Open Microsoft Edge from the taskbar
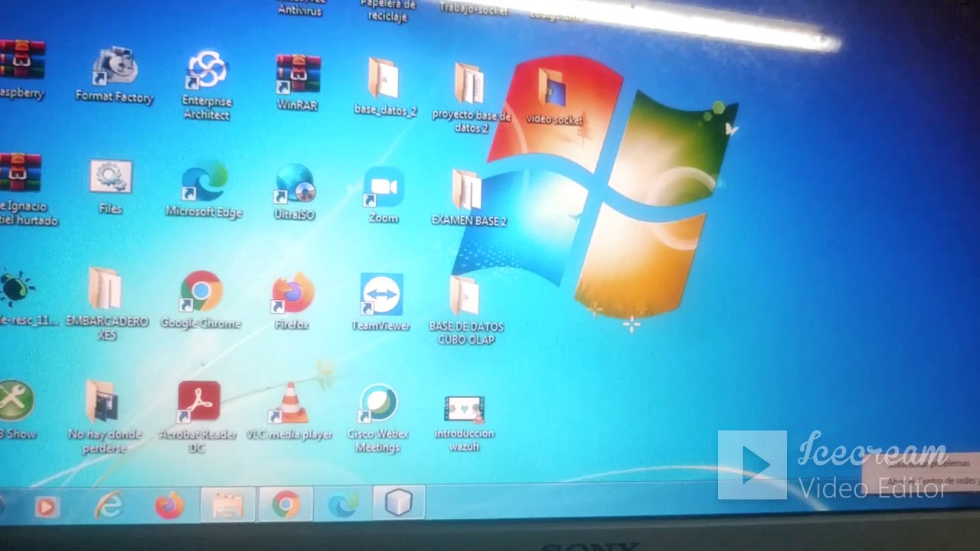Screen dimensions: 980x551 click(x=342, y=504)
